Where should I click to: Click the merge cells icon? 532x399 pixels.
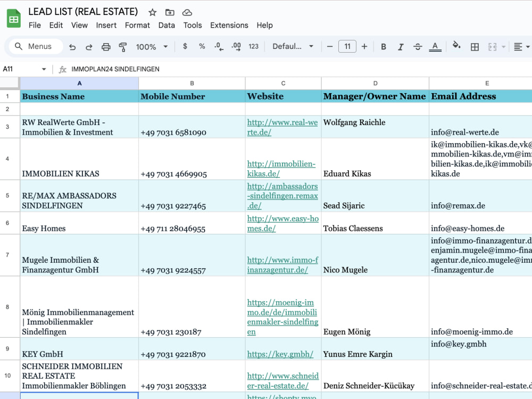click(492, 47)
